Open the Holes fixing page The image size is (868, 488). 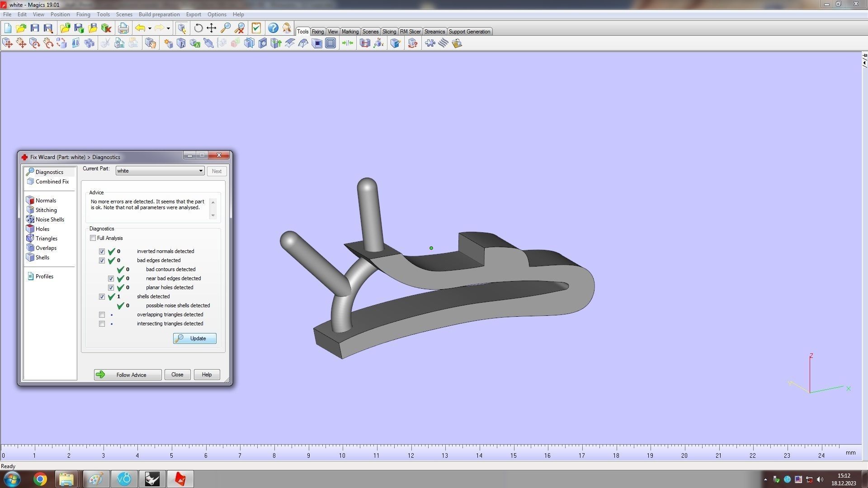tap(42, 229)
